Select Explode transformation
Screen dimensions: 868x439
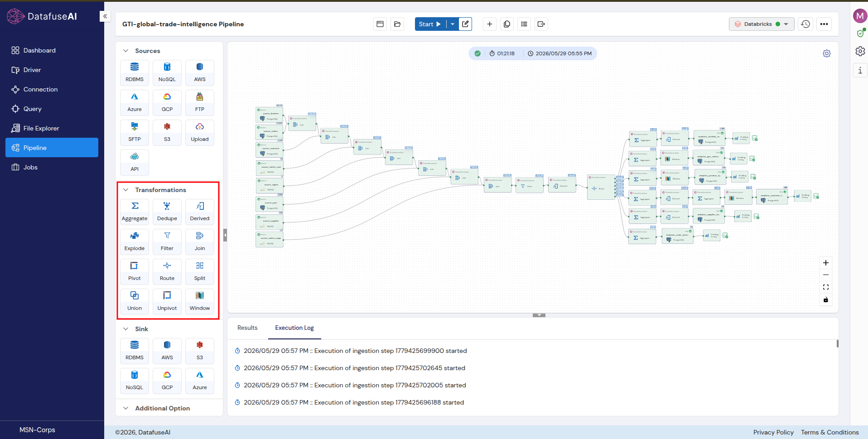coord(135,241)
